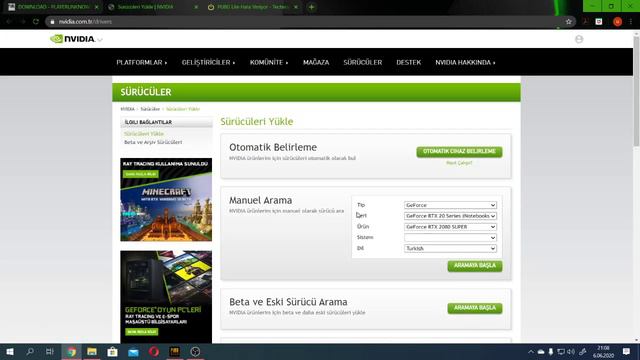Open the Dil language dropdown
Image resolution: width=640 pixels, height=360 pixels.
click(450, 248)
